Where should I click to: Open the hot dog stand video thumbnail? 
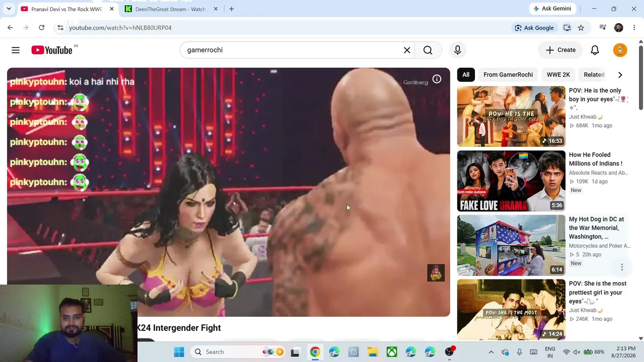coord(511,245)
